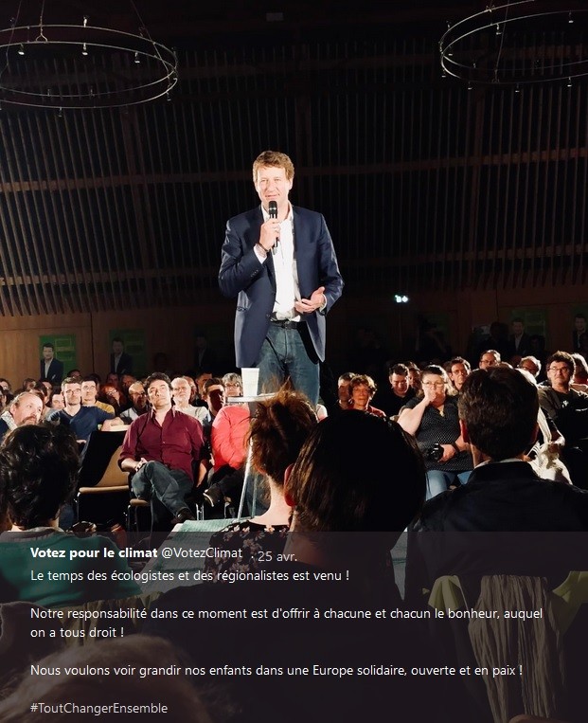Viewport: 588px width, 723px height.
Task: Open the tweet via the 25 avr. timestamp
Action: coord(276,556)
